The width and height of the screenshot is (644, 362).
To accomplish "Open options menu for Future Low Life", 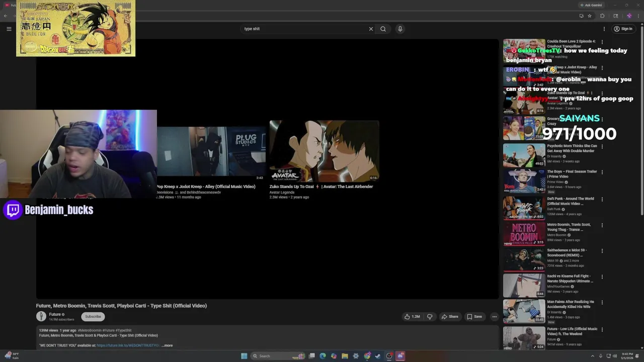I will pos(602,329).
